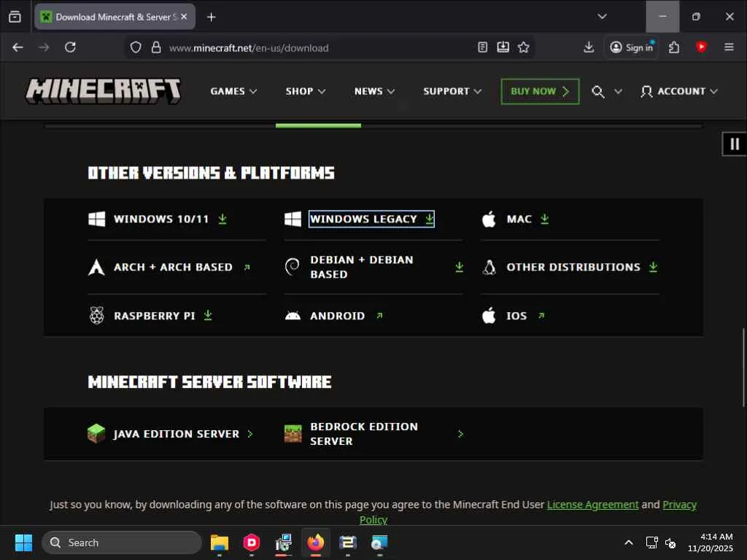Open the iOS link

[x=525, y=316]
